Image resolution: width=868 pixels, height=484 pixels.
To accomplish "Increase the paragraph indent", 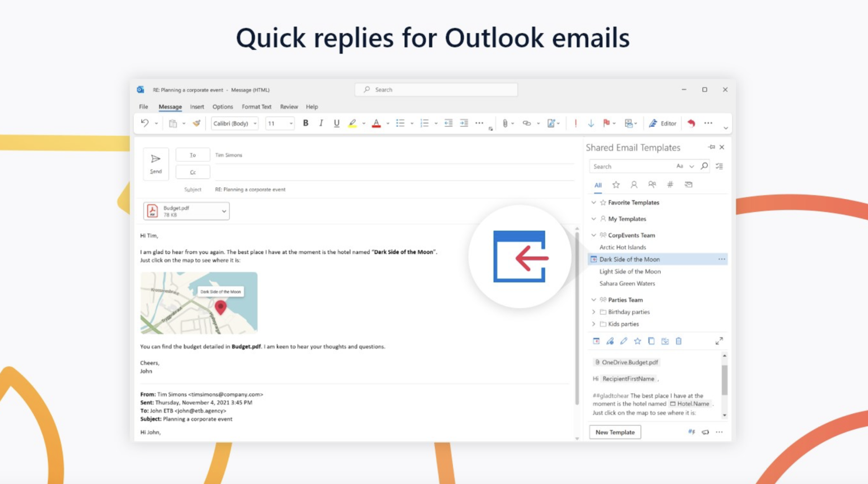I will (x=464, y=123).
